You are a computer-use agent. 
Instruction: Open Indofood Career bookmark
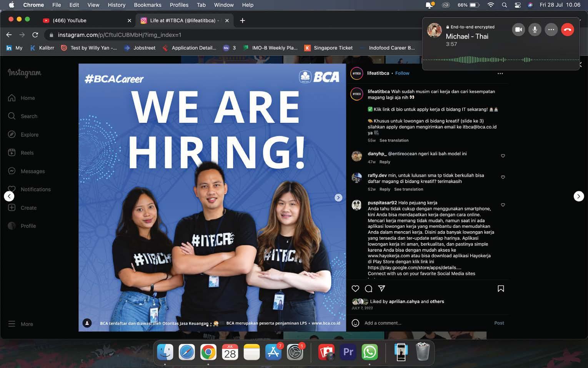(387, 48)
